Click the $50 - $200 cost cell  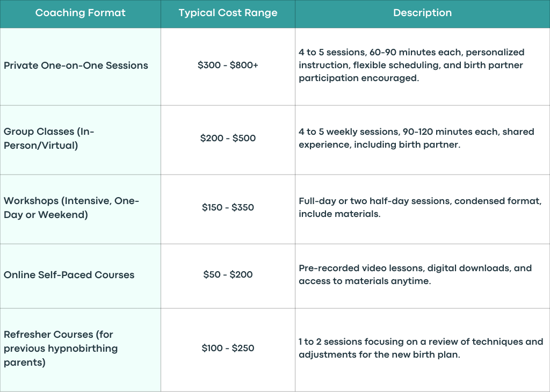(228, 276)
